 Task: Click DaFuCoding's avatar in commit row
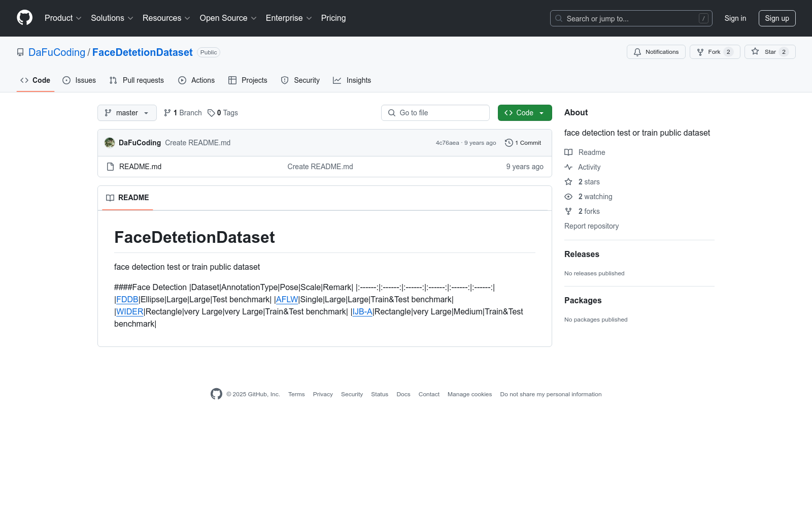[110, 143]
